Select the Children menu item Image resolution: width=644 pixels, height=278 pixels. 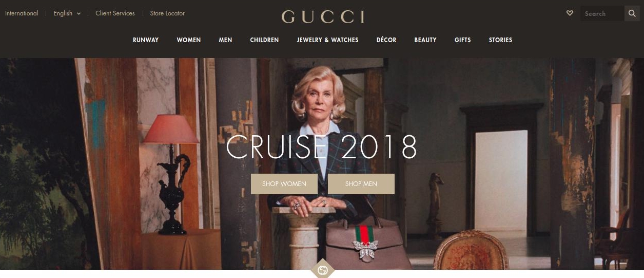[264, 40]
